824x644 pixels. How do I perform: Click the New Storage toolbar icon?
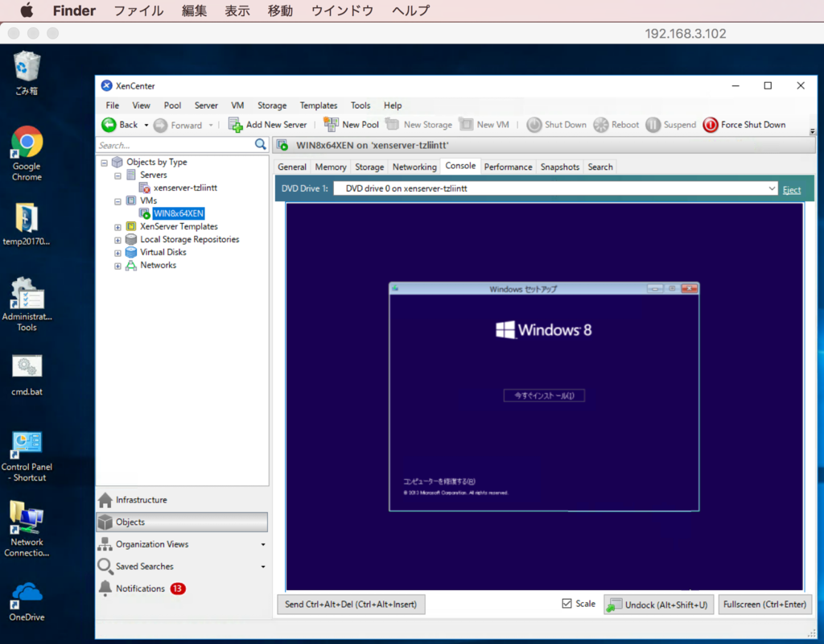click(392, 124)
